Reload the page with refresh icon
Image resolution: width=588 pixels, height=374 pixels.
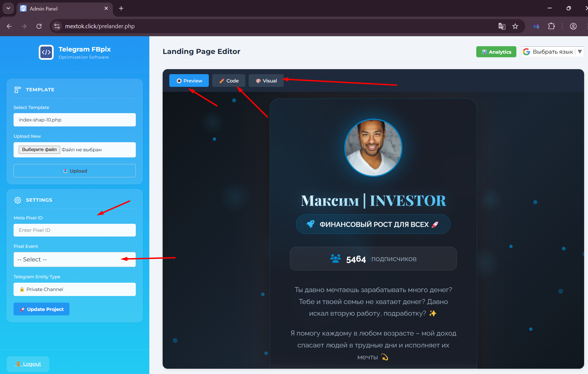coord(39,26)
